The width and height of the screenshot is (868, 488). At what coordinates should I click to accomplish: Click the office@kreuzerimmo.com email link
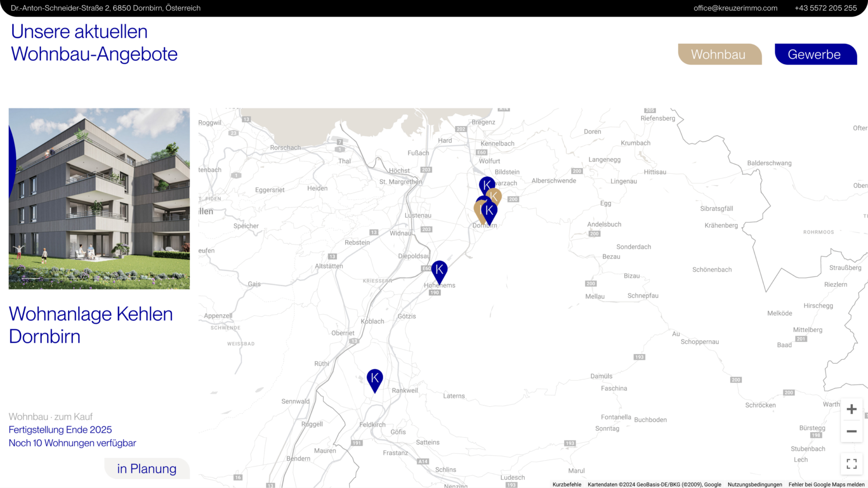click(x=735, y=8)
